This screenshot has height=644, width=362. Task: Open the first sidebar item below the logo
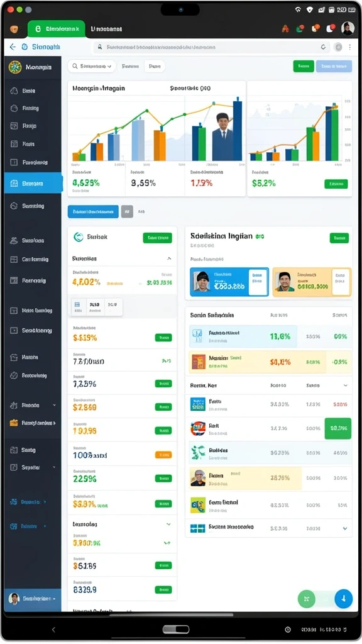(x=28, y=91)
